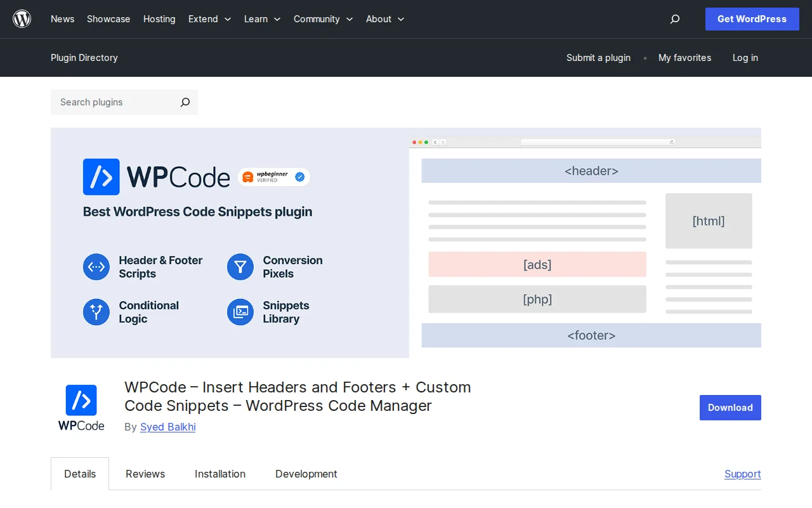
Task: Select Hosting in the main navigation
Action: coord(159,19)
